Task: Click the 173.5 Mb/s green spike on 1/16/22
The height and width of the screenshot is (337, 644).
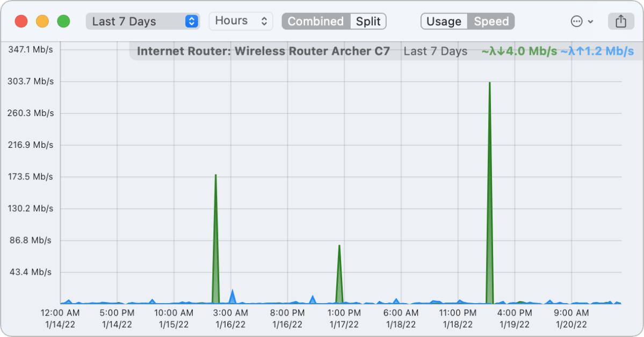Action: (215, 238)
